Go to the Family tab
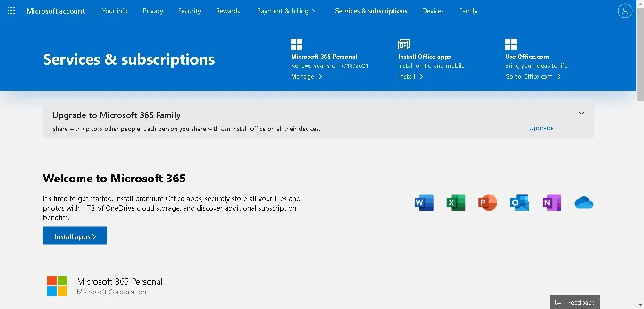This screenshot has width=644, height=309. (x=468, y=11)
